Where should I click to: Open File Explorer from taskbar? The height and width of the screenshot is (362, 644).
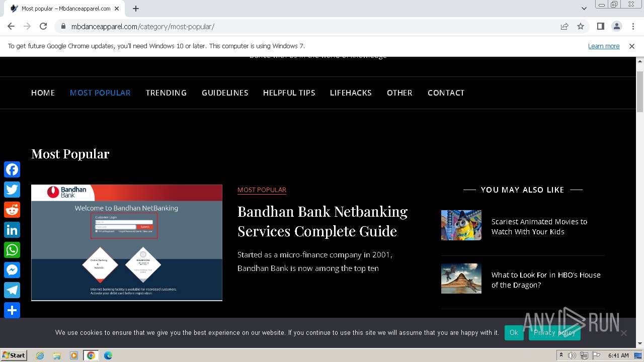(x=57, y=355)
